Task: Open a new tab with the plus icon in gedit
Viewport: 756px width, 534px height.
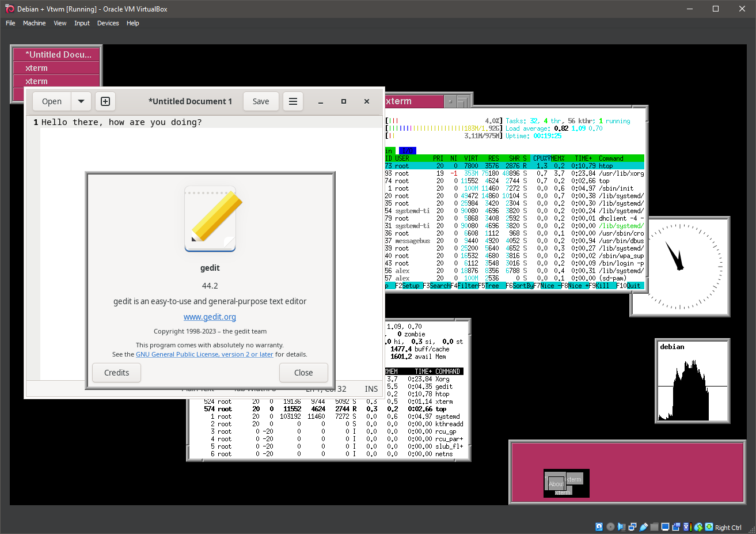Action: click(105, 101)
